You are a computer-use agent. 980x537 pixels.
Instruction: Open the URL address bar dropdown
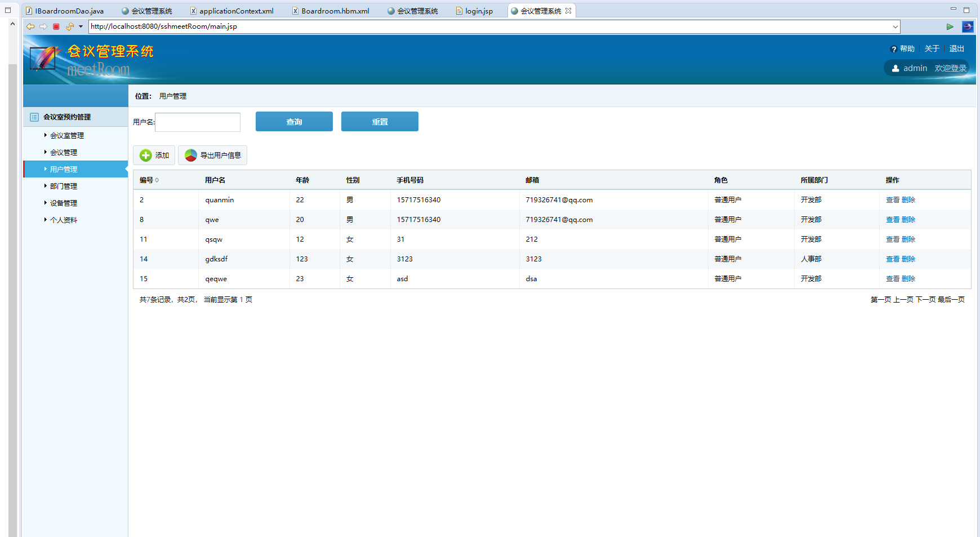[895, 26]
